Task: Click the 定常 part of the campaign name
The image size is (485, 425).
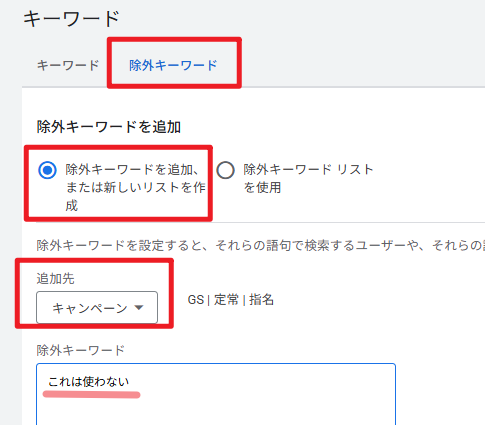Action: [x=226, y=300]
